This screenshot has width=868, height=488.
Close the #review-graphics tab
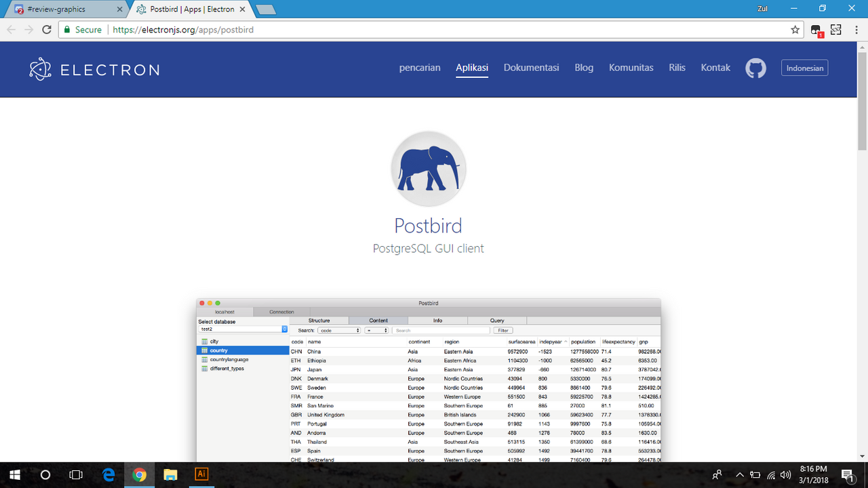(x=119, y=9)
